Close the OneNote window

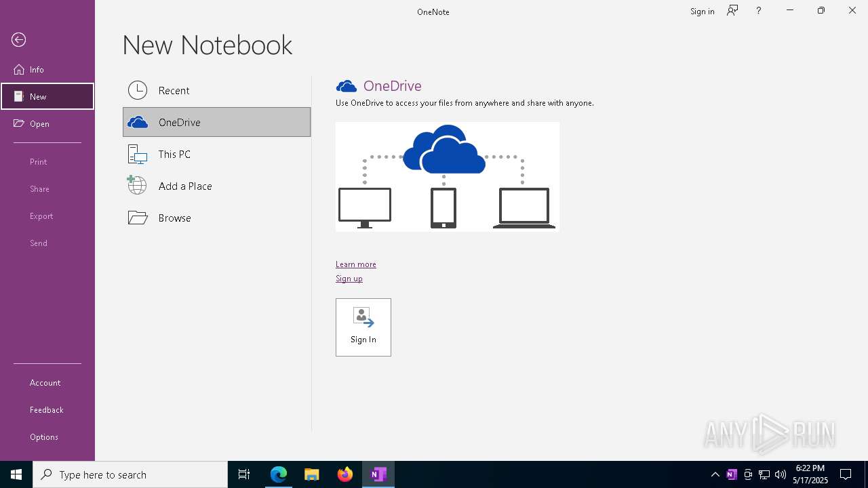852,11
